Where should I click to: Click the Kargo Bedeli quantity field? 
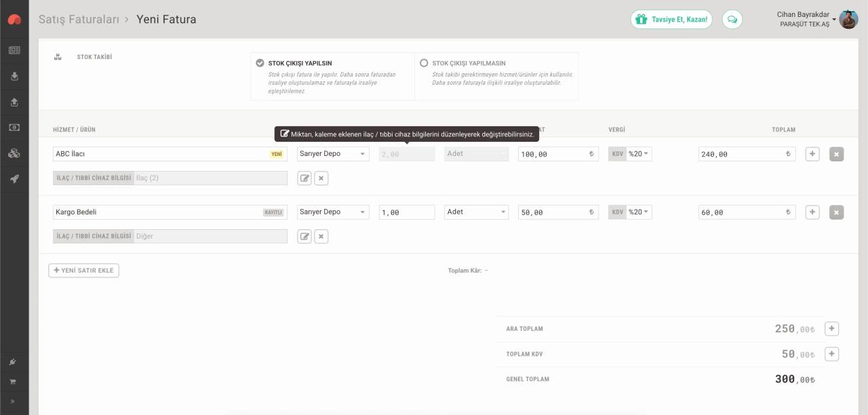[406, 212]
